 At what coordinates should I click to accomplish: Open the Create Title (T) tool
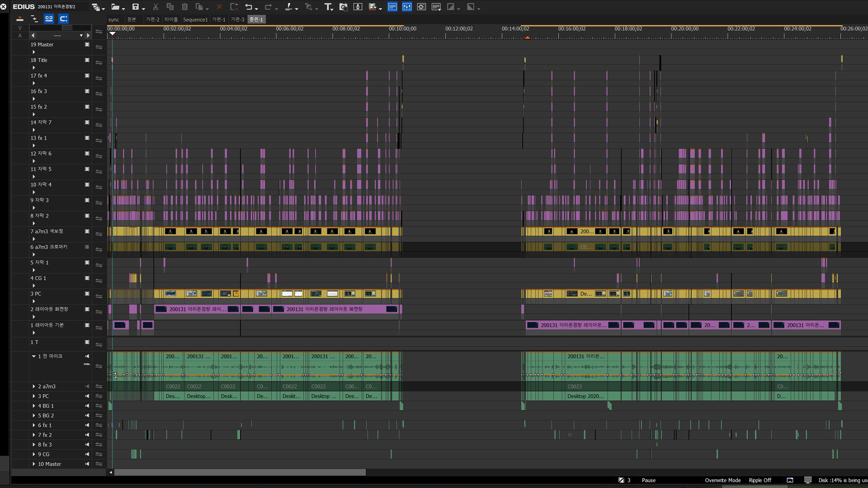point(328,7)
